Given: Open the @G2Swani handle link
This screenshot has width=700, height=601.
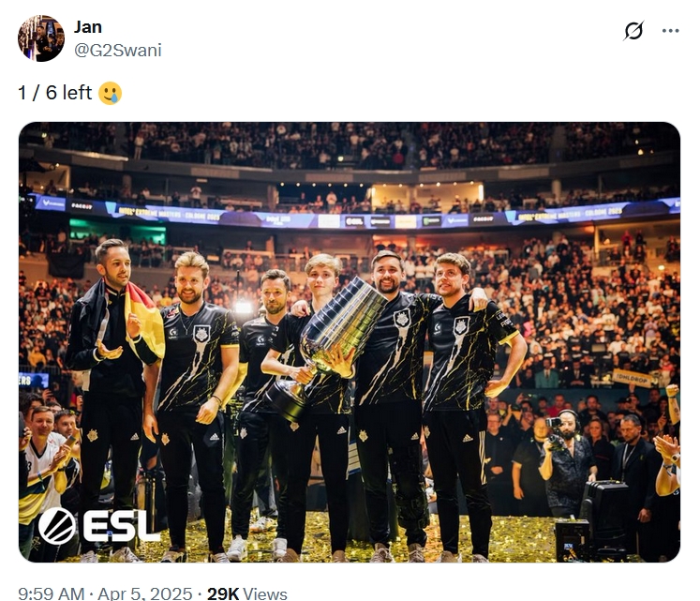Looking at the screenshot, I should [x=118, y=51].
